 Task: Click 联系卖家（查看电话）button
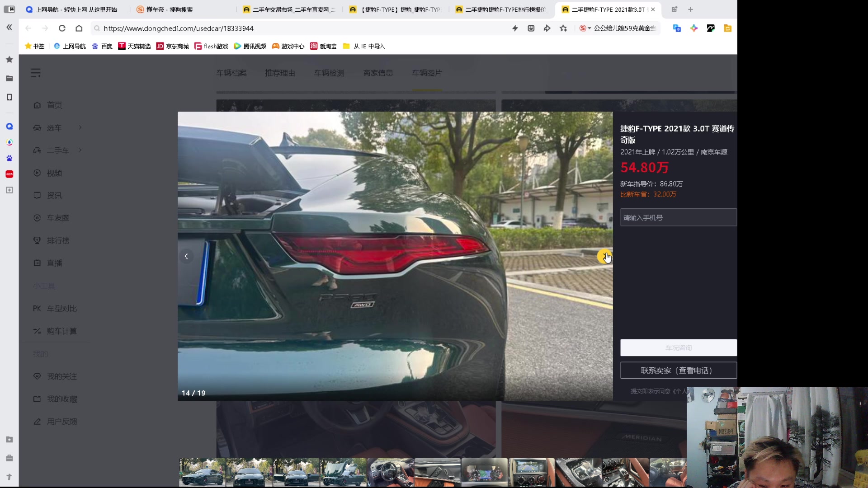coord(678,371)
